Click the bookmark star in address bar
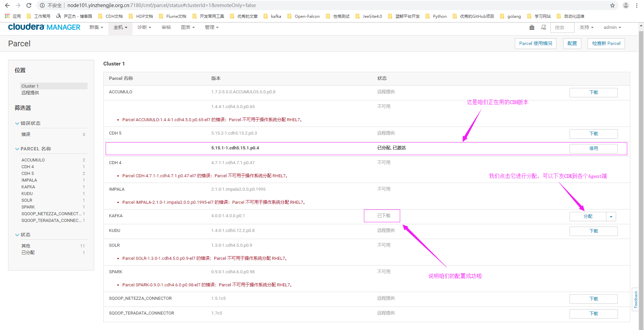This screenshot has height=330, width=644. [613, 5]
